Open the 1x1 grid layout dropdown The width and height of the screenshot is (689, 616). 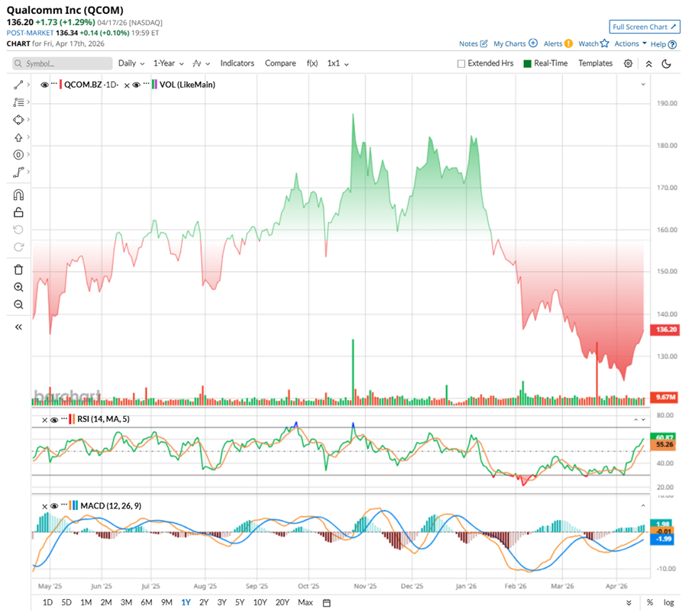click(338, 63)
